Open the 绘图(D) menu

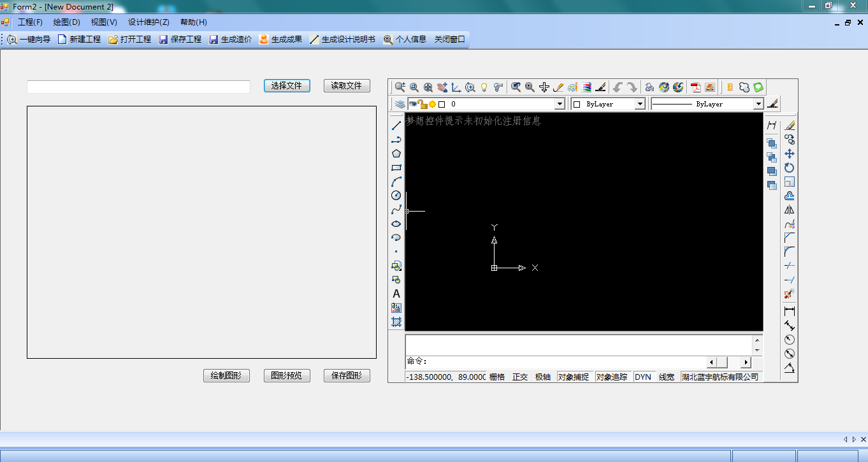tap(66, 22)
